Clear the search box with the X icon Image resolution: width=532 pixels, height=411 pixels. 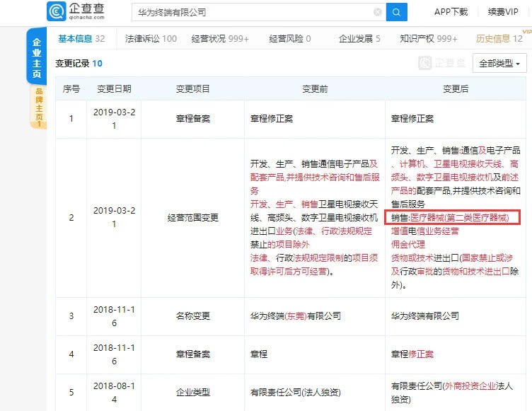(x=377, y=13)
